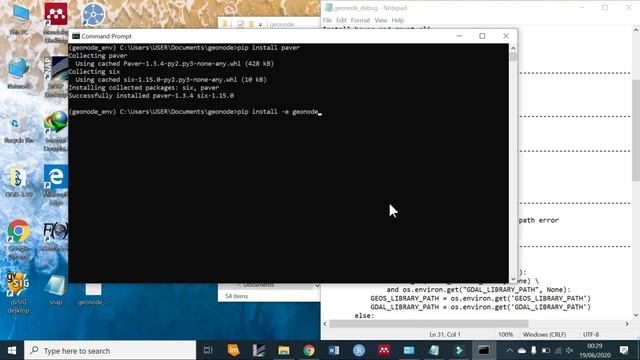Open orange 'jm' app on taskbar

tap(233, 350)
